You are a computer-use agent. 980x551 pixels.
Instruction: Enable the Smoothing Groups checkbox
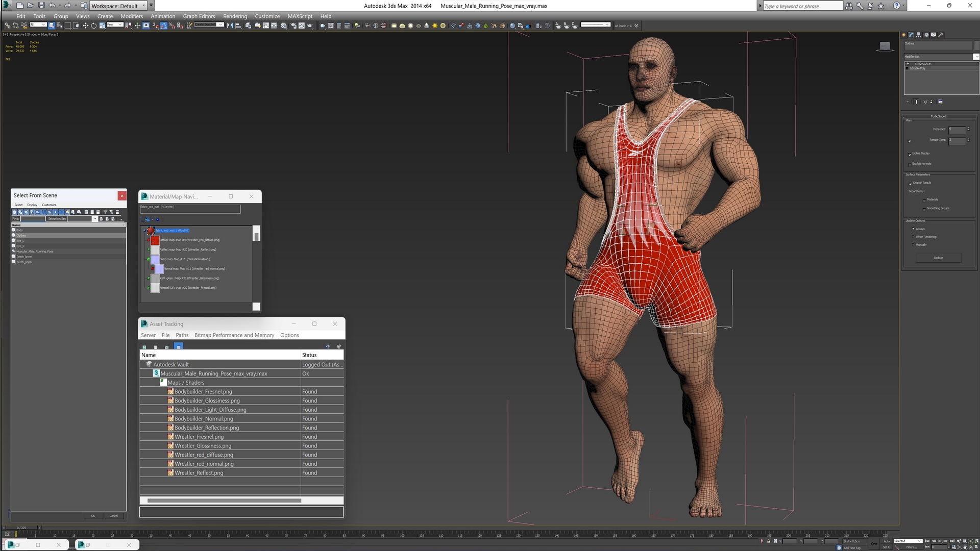(x=924, y=210)
